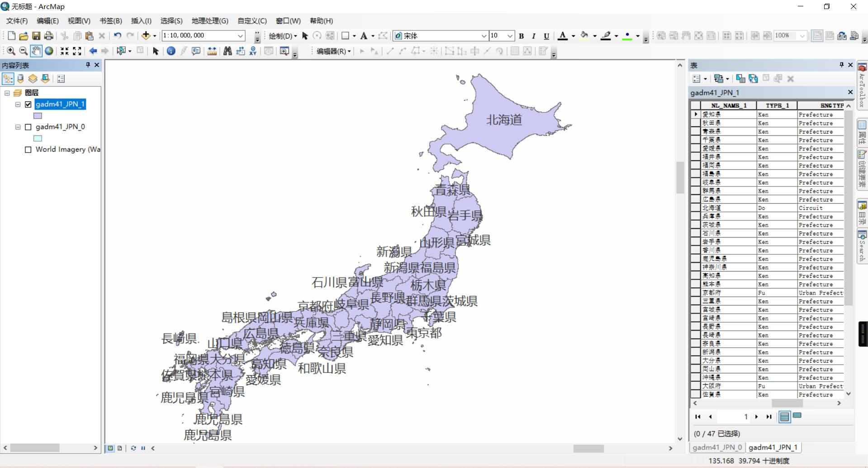Switch selection in the table toolbar
The height and width of the screenshot is (468, 868).
coord(753,79)
